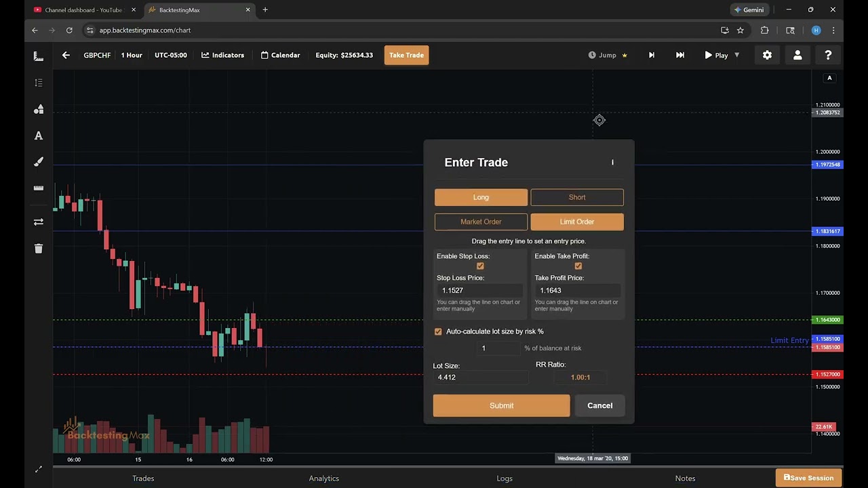
Task: Toggle Auto-calculate lot size by risk
Action: [x=438, y=331]
